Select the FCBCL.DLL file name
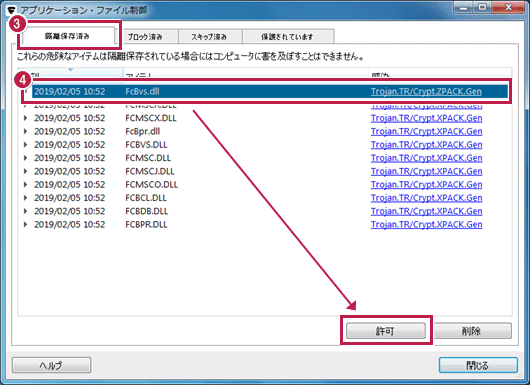530x385 pixels. (146, 198)
